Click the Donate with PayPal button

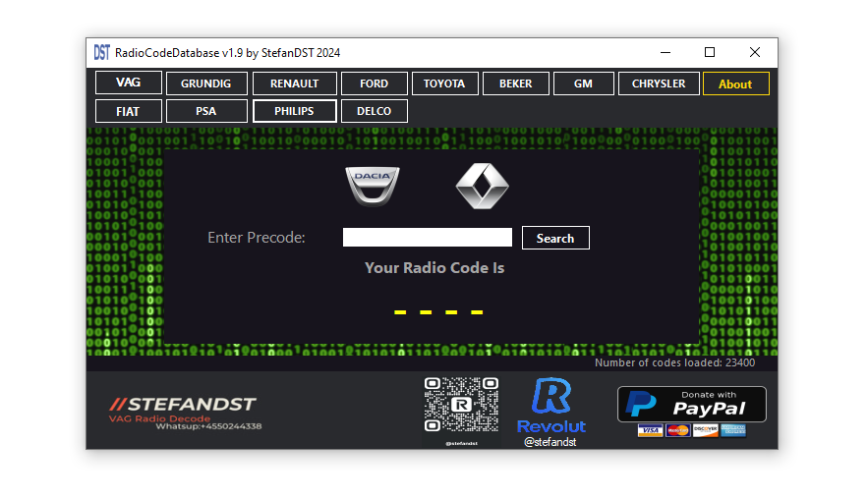coord(692,405)
